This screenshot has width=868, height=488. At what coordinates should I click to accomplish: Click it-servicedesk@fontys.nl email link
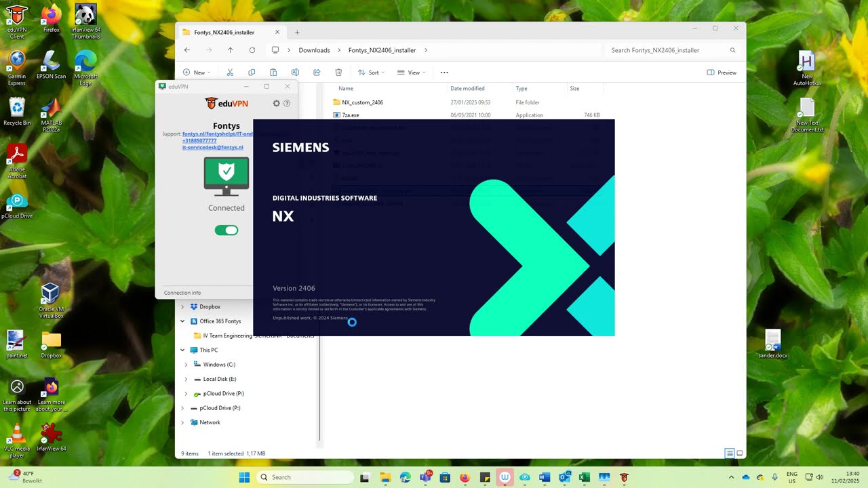pyautogui.click(x=212, y=147)
